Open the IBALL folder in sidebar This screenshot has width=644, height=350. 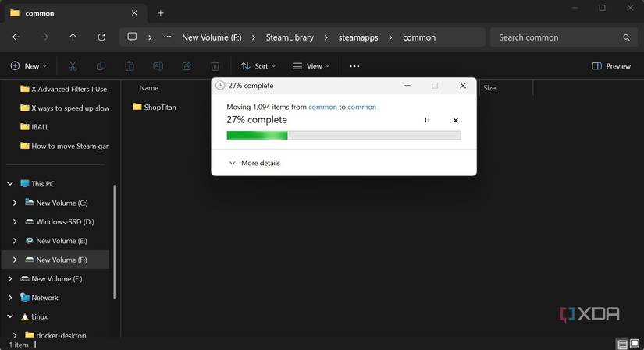click(x=34, y=127)
